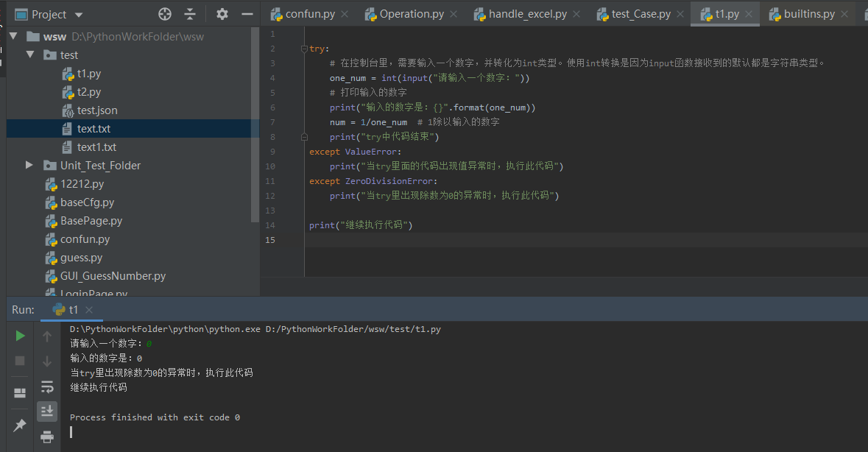The image size is (868, 452).
Task: Stop the running process
Action: click(x=20, y=361)
